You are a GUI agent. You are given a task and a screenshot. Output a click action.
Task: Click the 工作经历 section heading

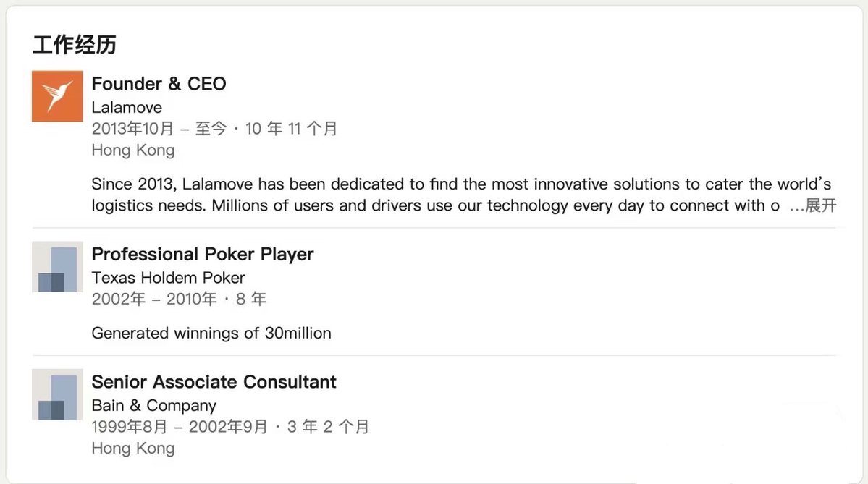(x=74, y=45)
